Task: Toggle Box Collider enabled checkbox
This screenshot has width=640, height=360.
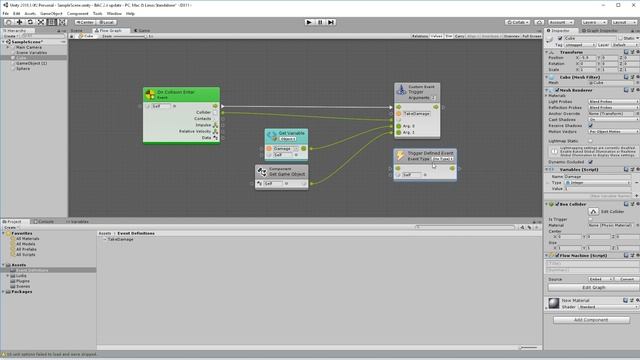Action: (x=557, y=204)
